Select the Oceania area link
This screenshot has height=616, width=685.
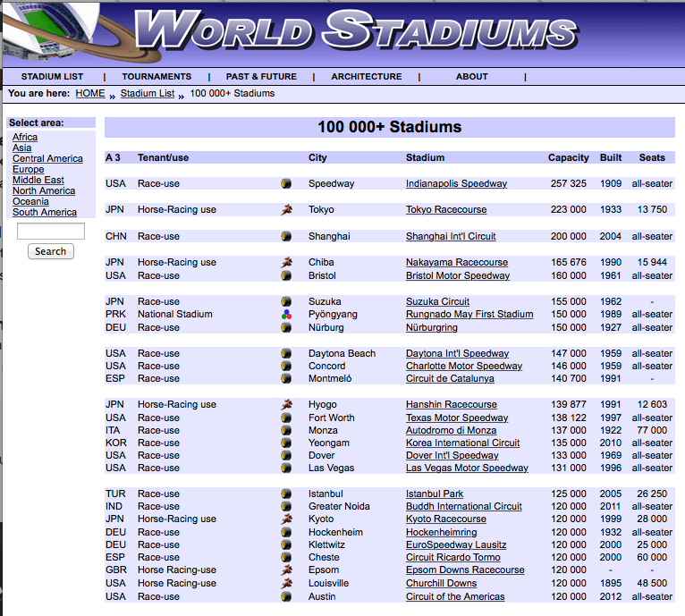click(x=30, y=201)
